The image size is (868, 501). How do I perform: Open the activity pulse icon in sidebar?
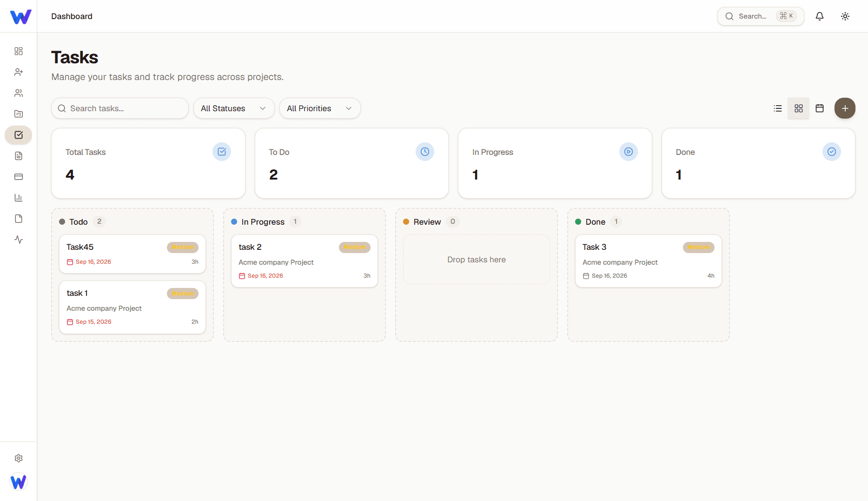pos(19,240)
